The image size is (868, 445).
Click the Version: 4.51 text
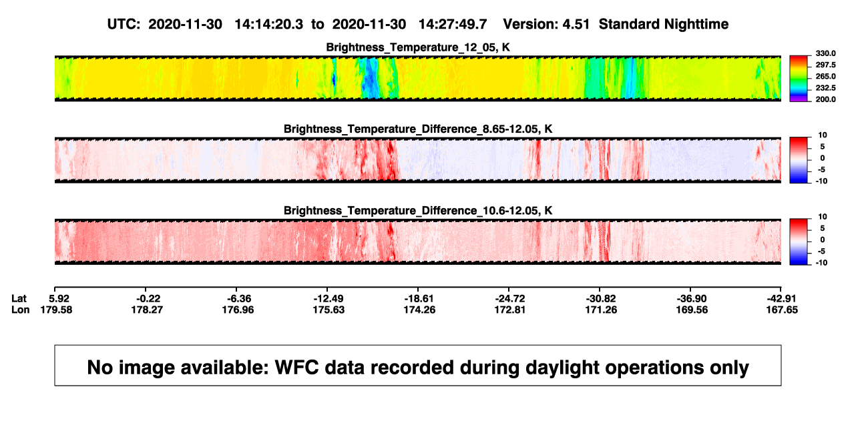click(x=546, y=24)
